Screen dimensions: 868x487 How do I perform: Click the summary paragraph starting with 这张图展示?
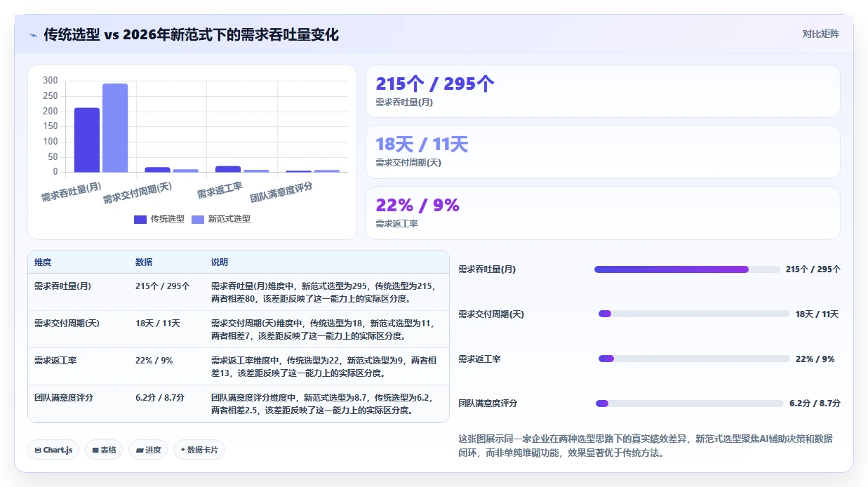tap(645, 446)
